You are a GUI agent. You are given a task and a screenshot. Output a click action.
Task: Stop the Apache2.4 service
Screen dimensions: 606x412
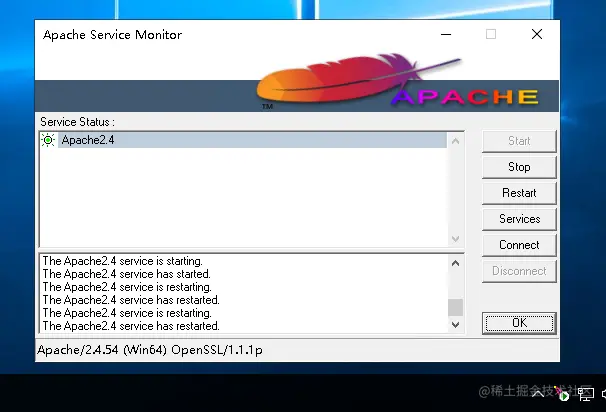519,167
